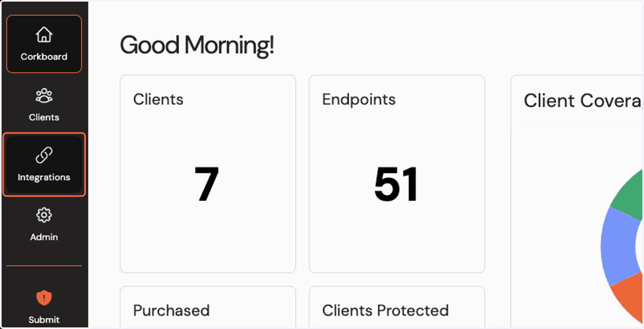The width and height of the screenshot is (644, 329).
Task: Click the client count number 7
Action: pyautogui.click(x=207, y=184)
